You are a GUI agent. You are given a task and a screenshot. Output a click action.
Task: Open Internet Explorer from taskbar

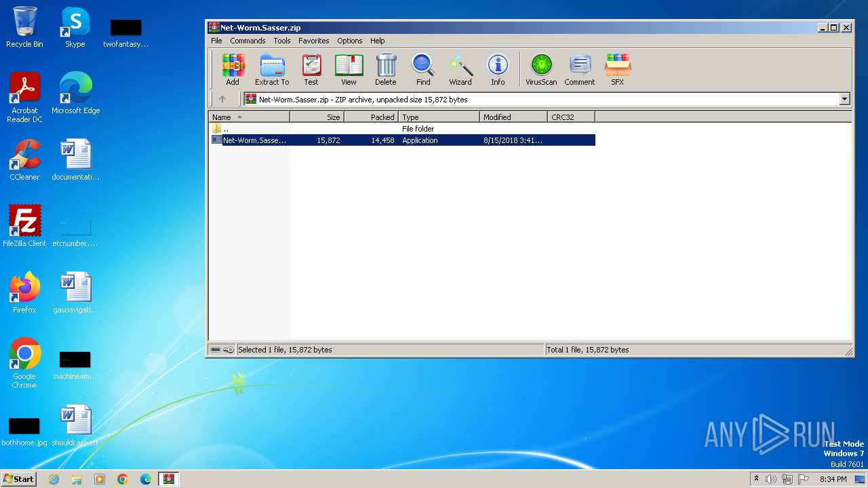click(x=54, y=479)
